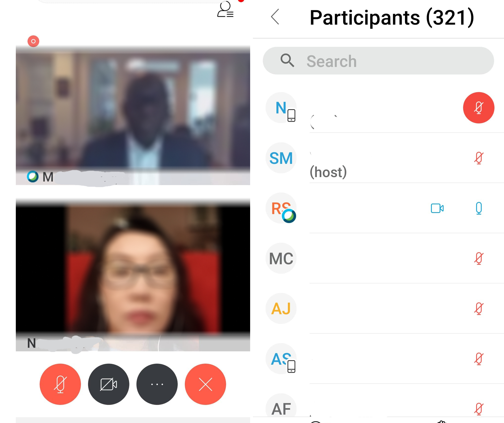The width and height of the screenshot is (504, 423).
Task: Select the RS participant avatar
Action: point(281,208)
